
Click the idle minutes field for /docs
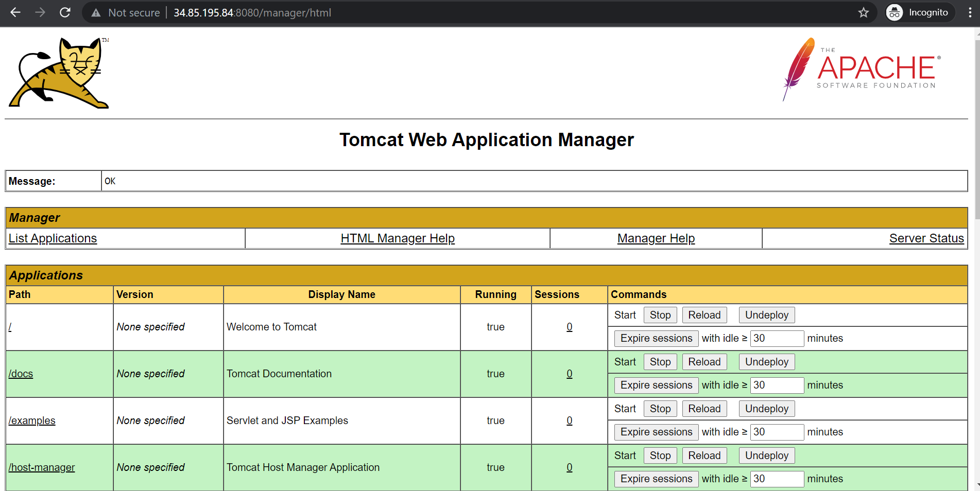pos(776,385)
